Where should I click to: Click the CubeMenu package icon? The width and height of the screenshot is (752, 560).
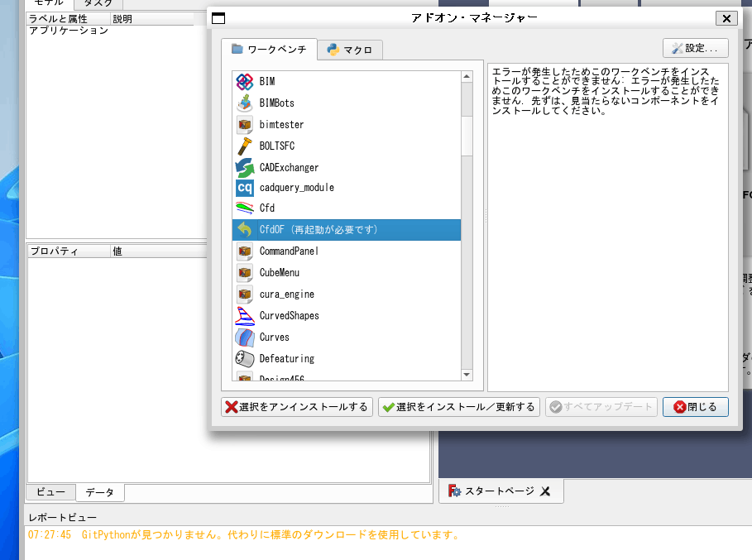[x=245, y=273]
